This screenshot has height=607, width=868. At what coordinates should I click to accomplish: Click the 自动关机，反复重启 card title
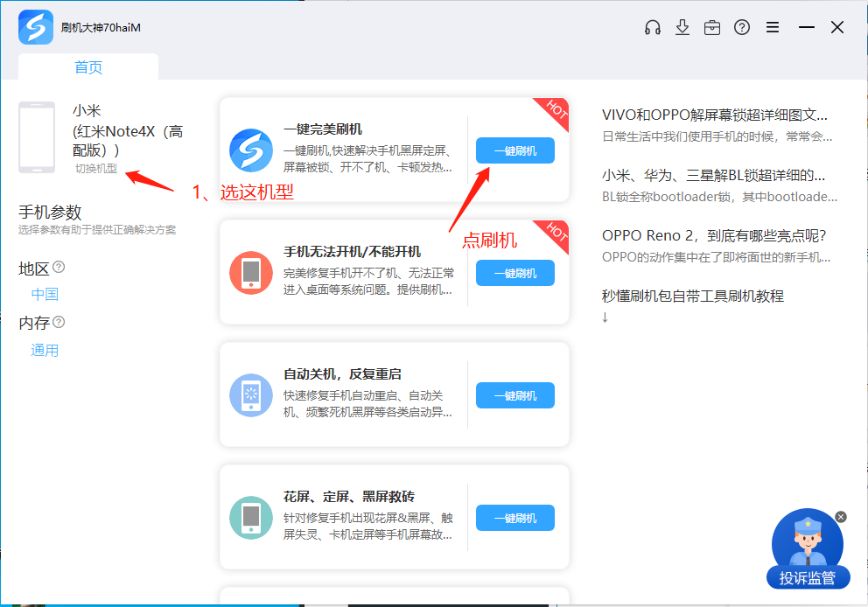point(342,374)
